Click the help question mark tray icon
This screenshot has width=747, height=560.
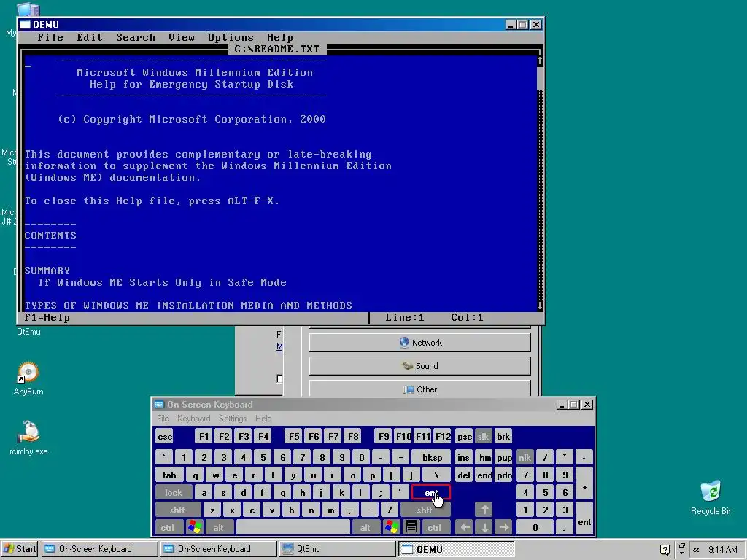[x=665, y=550]
